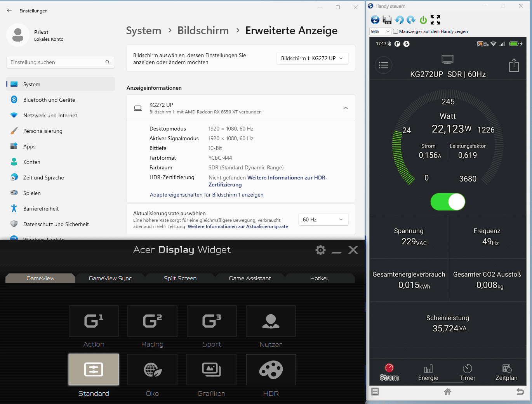Click Weitere Informationen zur Aktualisierungsrate link
Screen dimensions: 532x404
238,226
